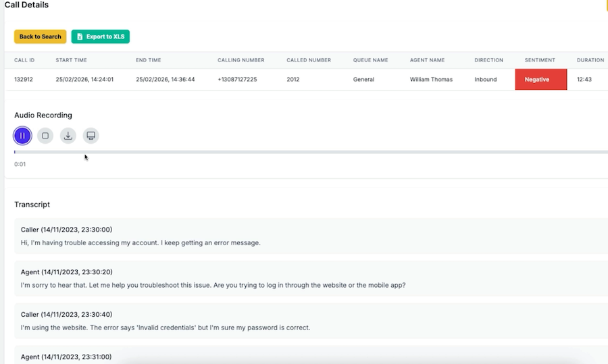Viewport: 608px width, 364px height.
Task: Sort by the Call ID column header
Action: click(24, 60)
